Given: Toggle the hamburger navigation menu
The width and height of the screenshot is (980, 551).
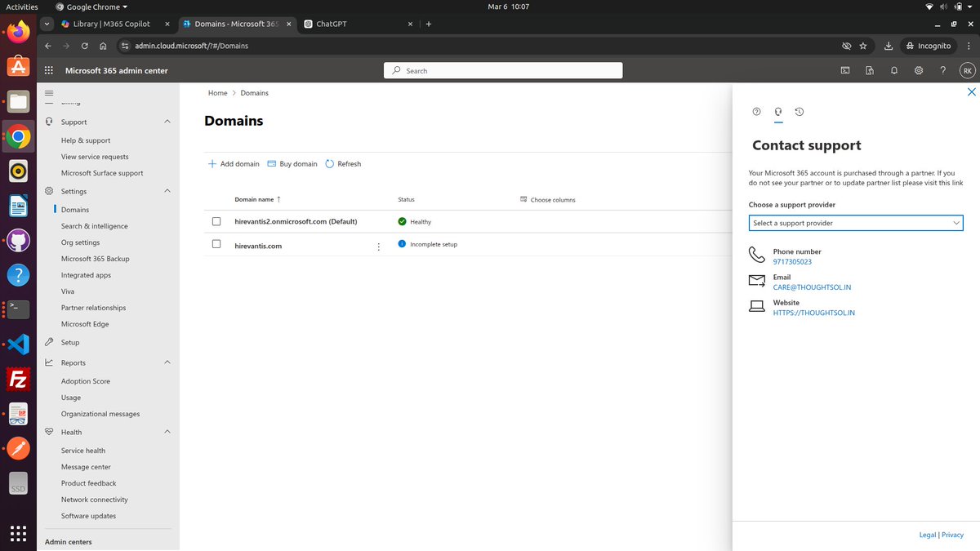Looking at the screenshot, I should point(49,93).
